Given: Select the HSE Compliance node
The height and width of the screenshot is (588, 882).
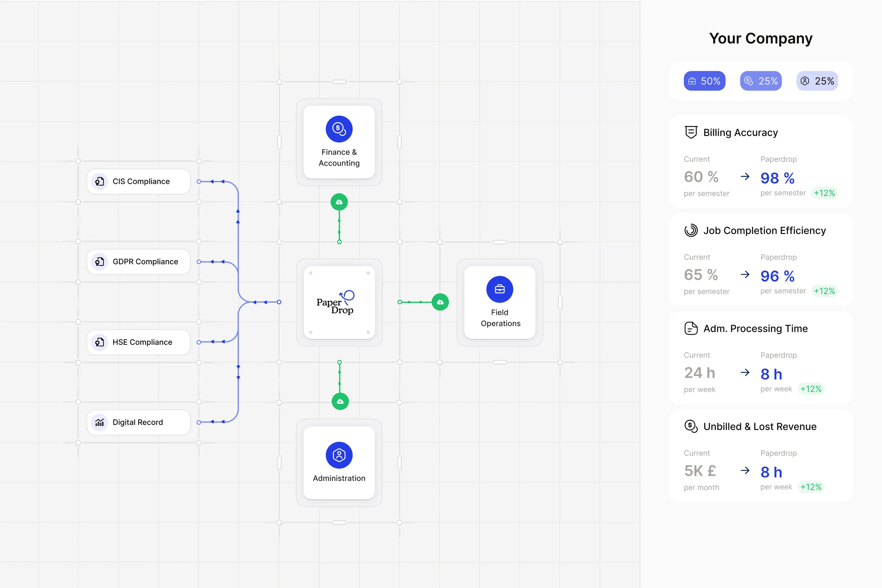Looking at the screenshot, I should (x=139, y=342).
